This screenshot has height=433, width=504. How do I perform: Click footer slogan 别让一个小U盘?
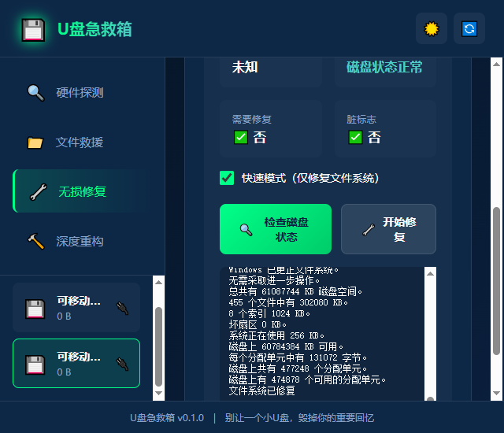299,418
